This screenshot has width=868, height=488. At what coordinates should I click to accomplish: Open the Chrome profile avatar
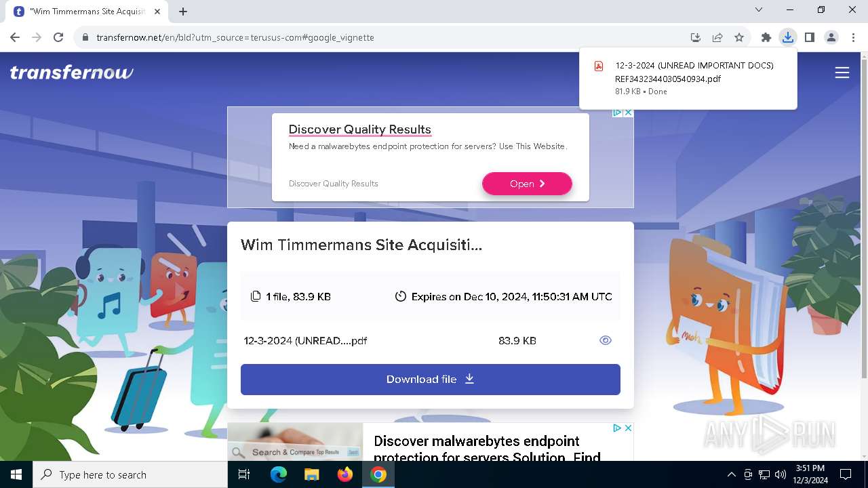[x=831, y=37]
